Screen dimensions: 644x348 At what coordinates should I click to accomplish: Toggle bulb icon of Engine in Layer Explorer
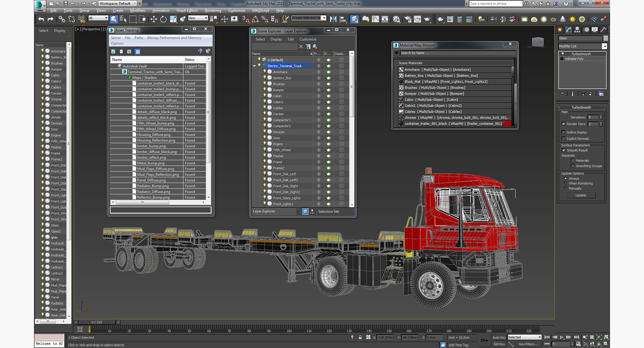[265, 144]
